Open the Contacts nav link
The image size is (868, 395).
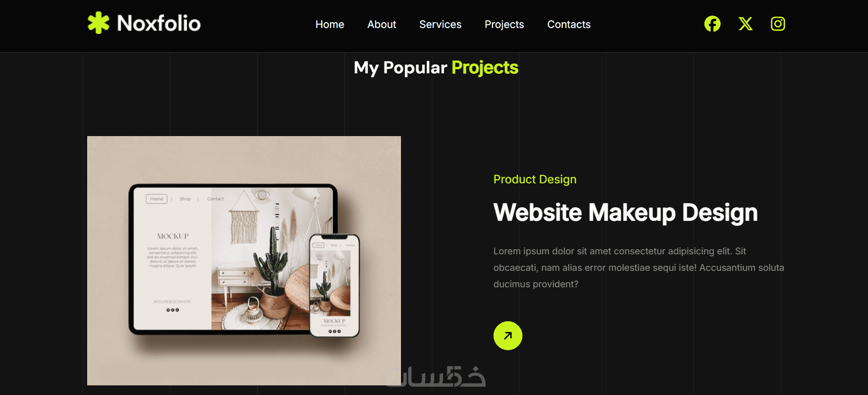[569, 24]
